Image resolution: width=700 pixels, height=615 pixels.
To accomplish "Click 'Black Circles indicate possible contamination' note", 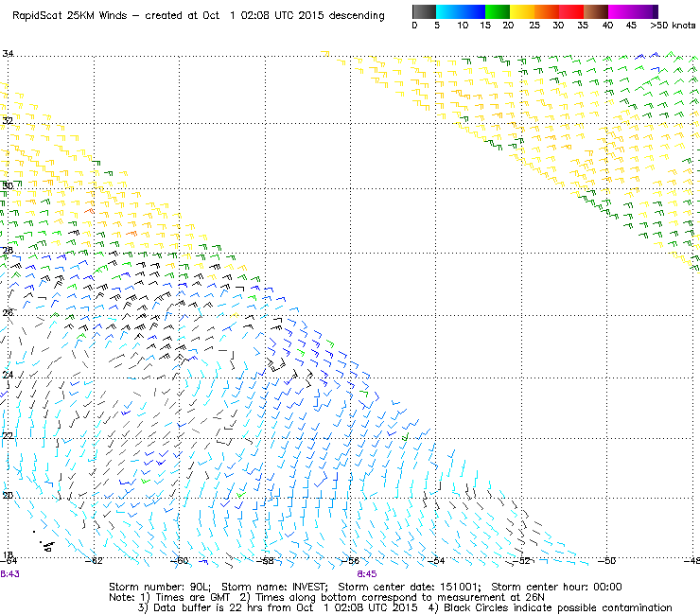I will 557,607.
